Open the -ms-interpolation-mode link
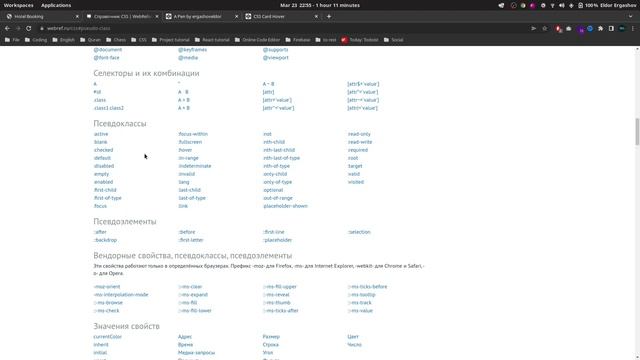Screen dimensions: 640x360 (121, 295)
